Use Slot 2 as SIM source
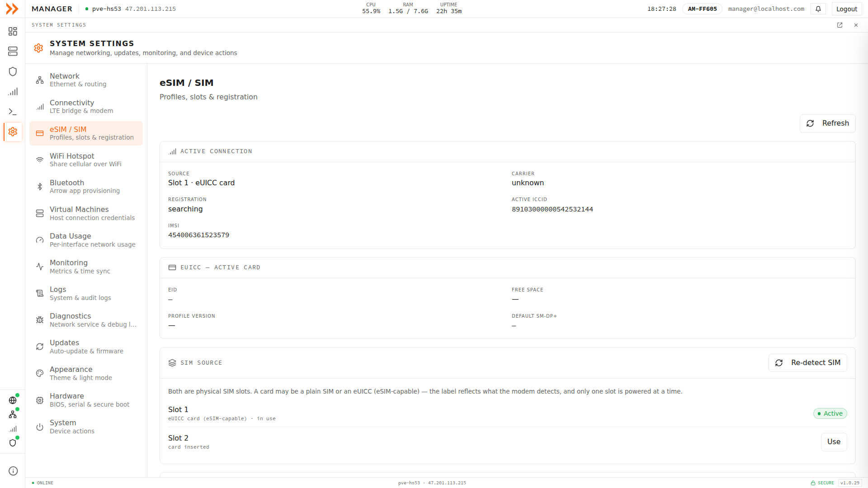 tap(834, 442)
